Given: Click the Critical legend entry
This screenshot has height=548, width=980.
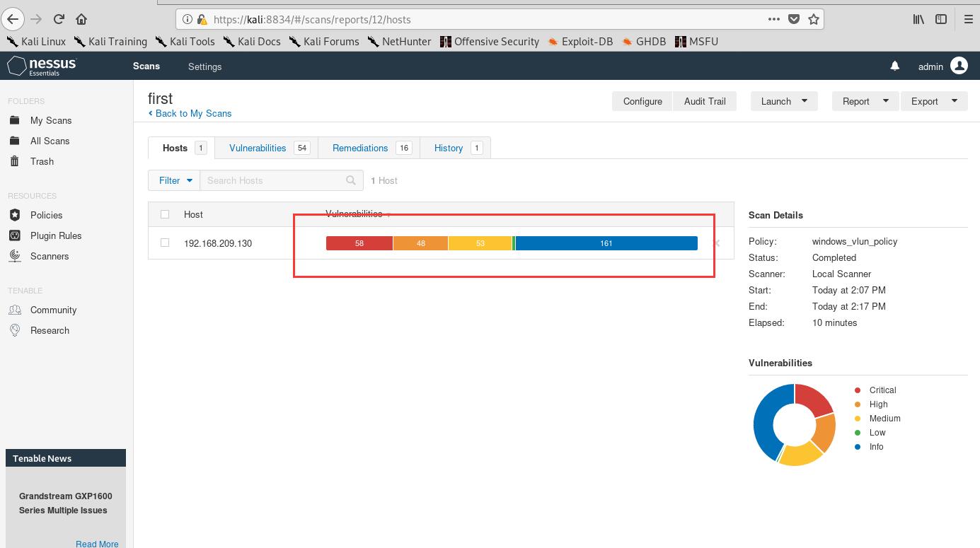Looking at the screenshot, I should [875, 390].
